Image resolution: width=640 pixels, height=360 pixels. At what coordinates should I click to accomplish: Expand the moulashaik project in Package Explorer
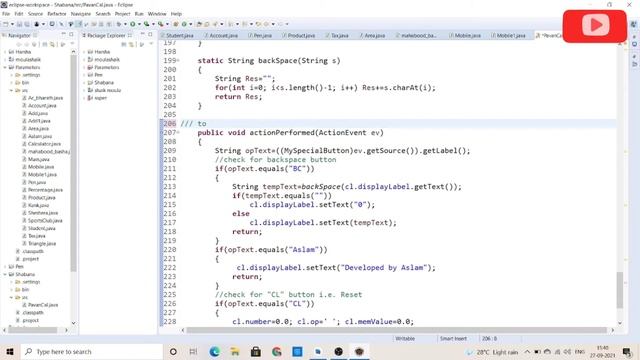[x=84, y=60]
